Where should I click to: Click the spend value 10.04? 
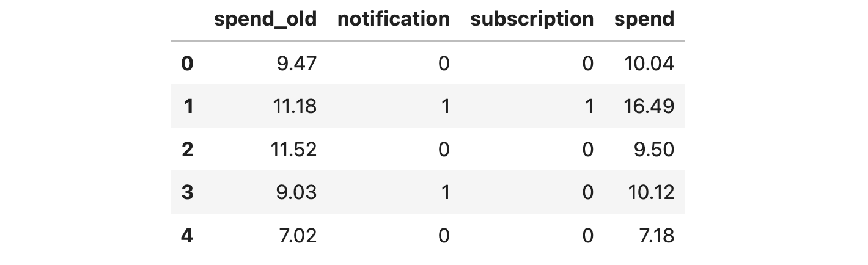pyautogui.click(x=650, y=64)
